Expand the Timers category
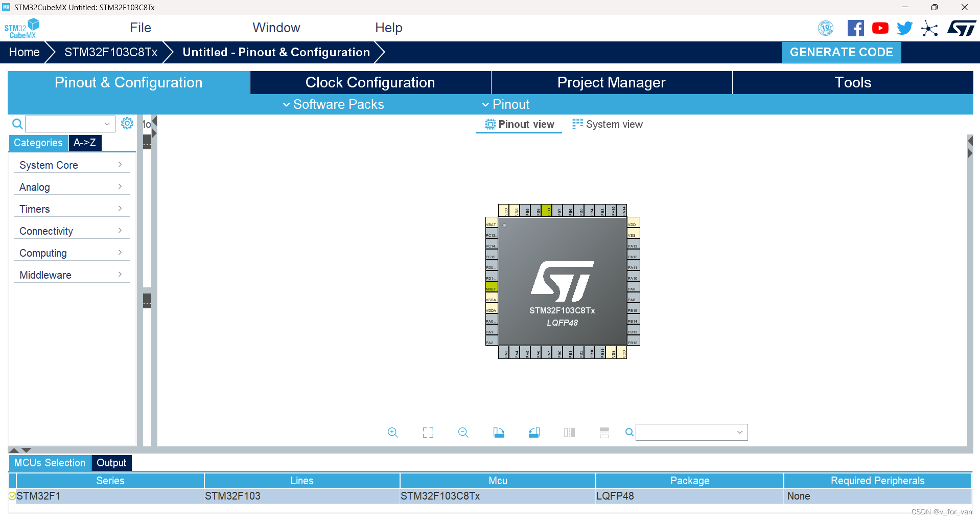This screenshot has height=520, width=980. (x=72, y=209)
